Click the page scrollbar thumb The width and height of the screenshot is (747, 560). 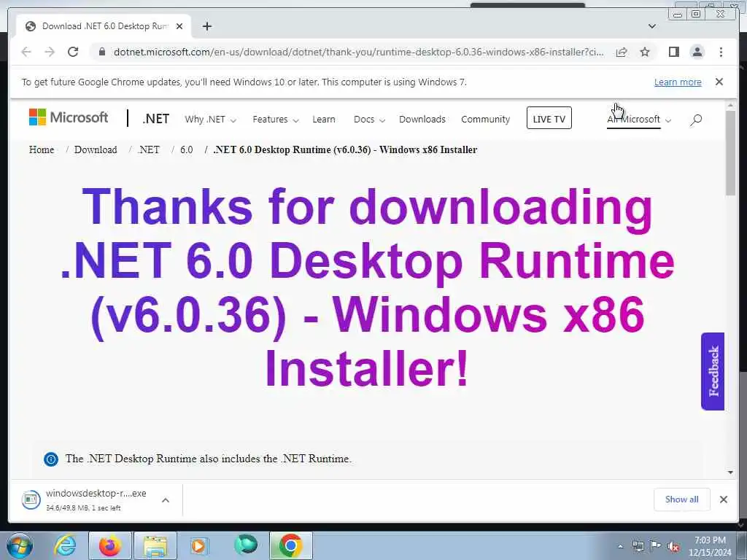(731, 152)
